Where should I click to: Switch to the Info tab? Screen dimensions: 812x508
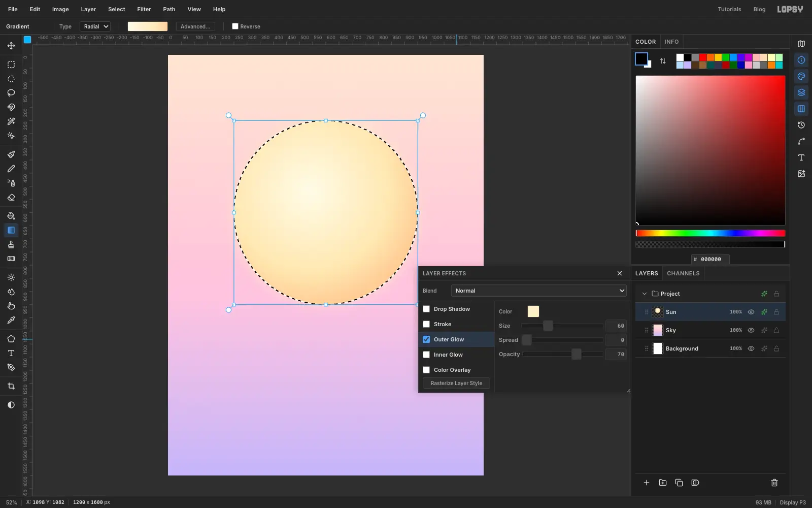coord(671,42)
